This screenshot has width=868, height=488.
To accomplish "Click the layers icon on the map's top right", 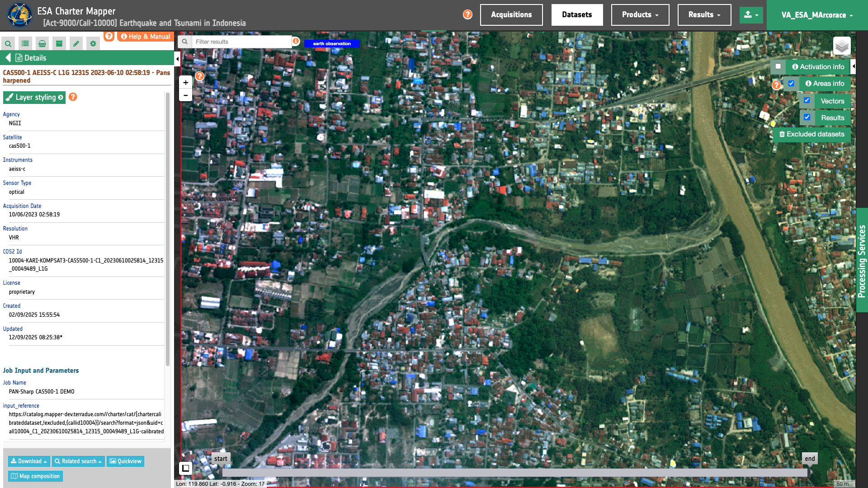I will [841, 45].
